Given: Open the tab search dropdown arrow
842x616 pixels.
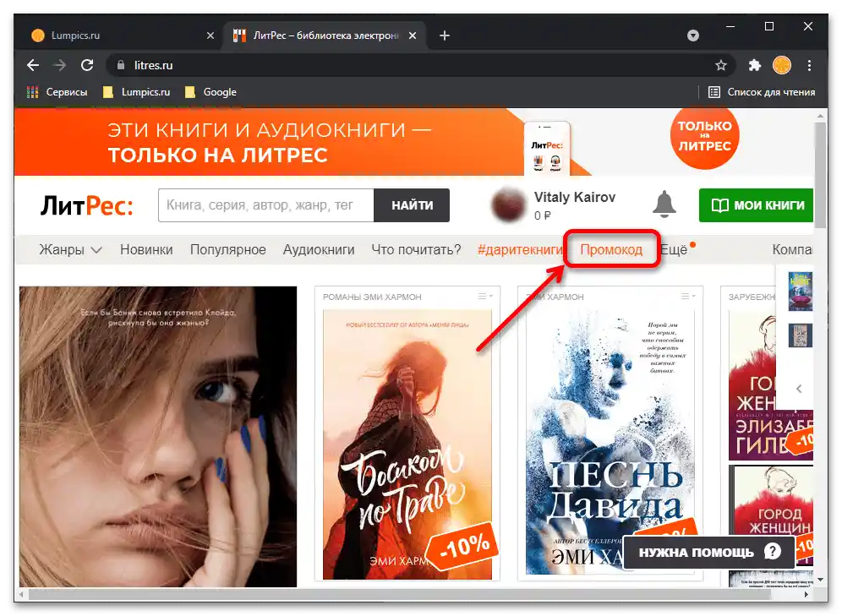Looking at the screenshot, I should tap(693, 35).
